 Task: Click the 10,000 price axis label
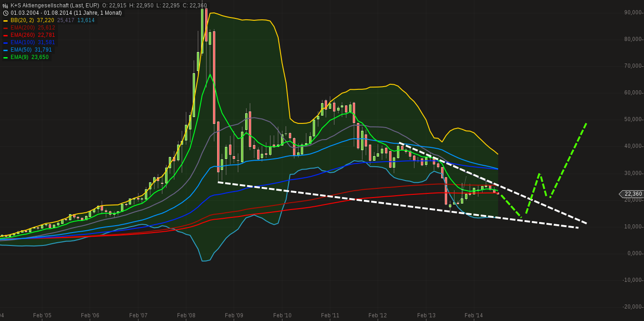[x=633, y=227]
